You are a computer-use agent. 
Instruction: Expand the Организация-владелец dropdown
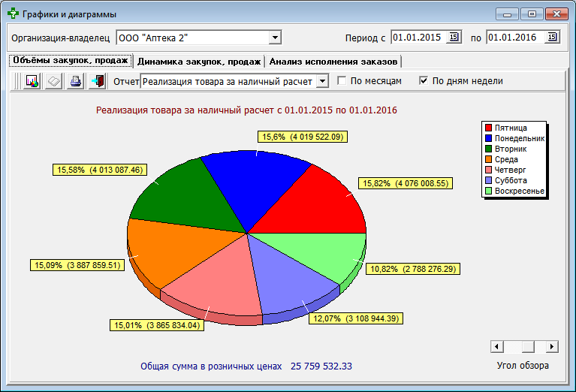coord(275,37)
